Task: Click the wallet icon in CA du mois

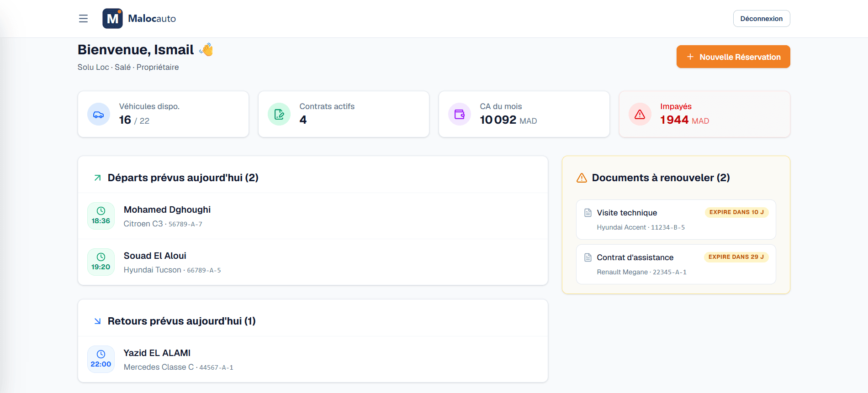Action: pos(460,115)
